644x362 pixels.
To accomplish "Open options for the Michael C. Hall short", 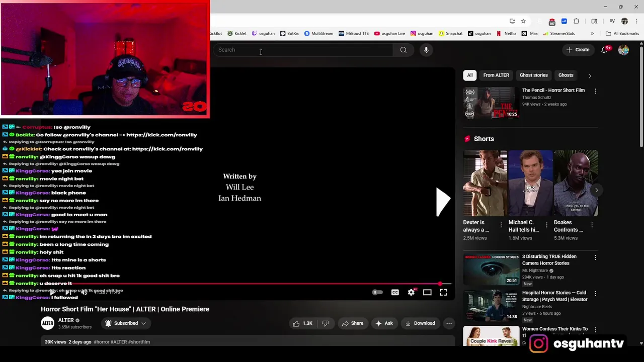I will [546, 225].
